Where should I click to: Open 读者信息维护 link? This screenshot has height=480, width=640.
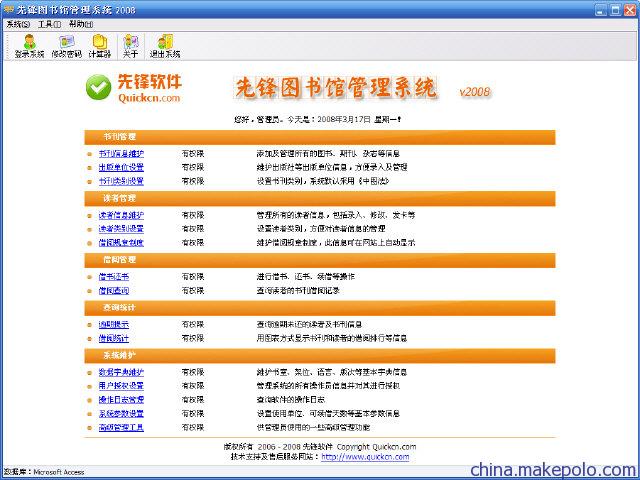[x=121, y=215]
